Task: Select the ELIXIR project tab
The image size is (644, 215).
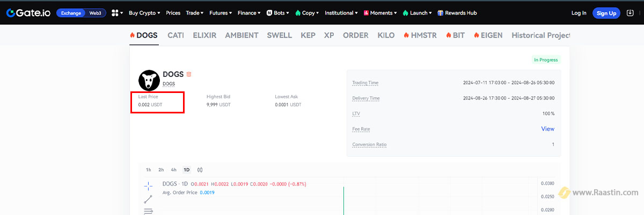Action: (204, 35)
